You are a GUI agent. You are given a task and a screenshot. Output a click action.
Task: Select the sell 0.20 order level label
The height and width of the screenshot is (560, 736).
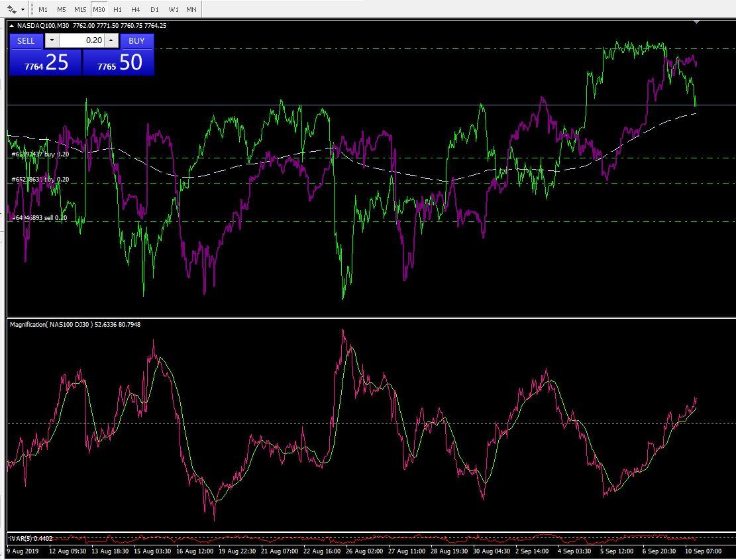40,218
